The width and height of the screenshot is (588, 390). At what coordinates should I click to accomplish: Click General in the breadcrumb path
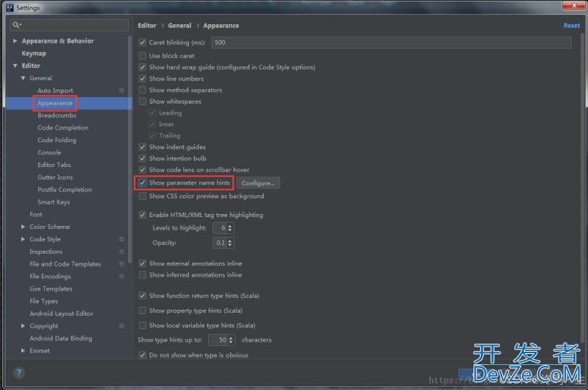179,26
